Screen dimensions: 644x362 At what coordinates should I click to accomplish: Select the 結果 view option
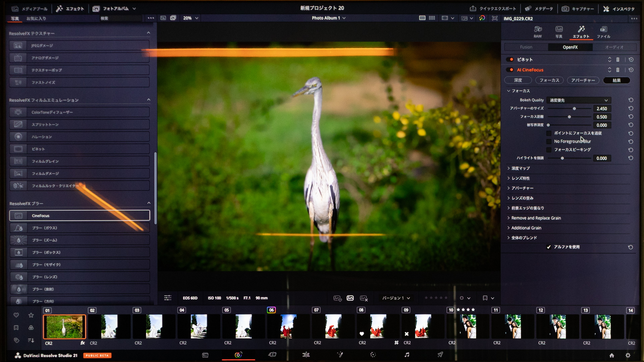[616, 80]
